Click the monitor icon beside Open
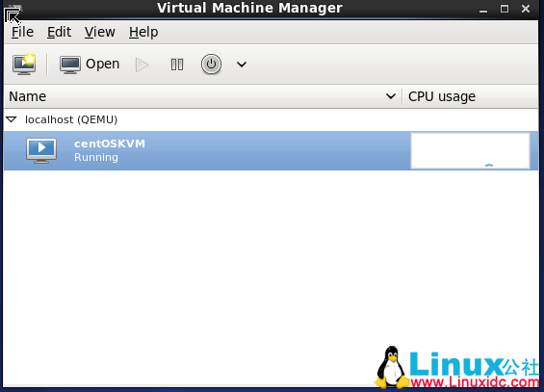Screen dimensions: 544x392 (70, 65)
